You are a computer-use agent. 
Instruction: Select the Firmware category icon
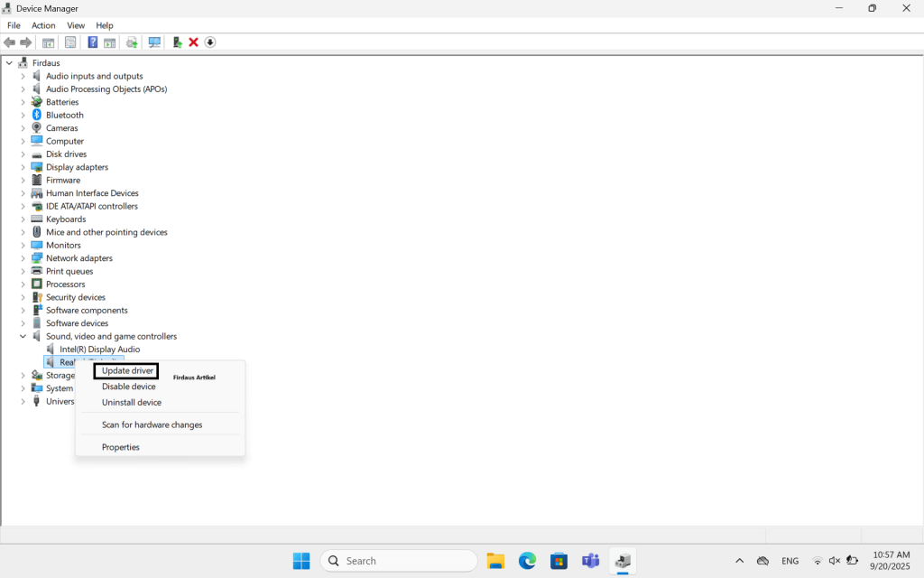tap(36, 180)
